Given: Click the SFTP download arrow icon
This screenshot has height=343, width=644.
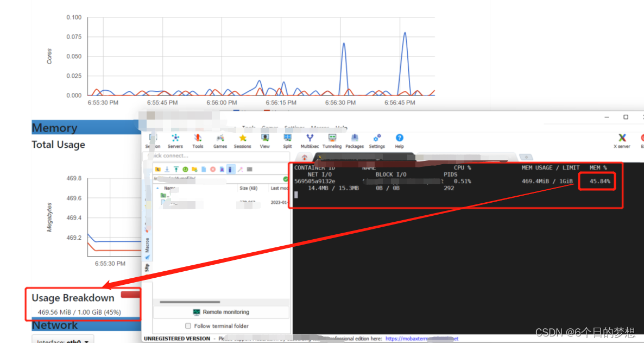Looking at the screenshot, I should tap(167, 170).
